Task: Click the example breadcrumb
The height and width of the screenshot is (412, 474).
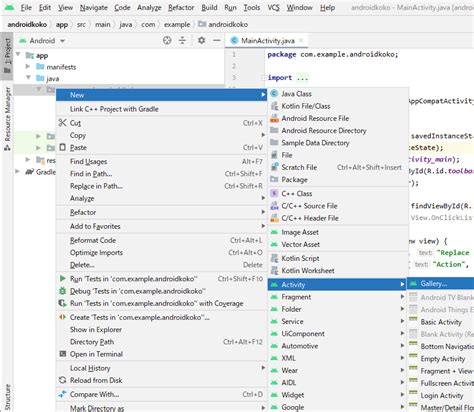Action: pyautogui.click(x=177, y=24)
